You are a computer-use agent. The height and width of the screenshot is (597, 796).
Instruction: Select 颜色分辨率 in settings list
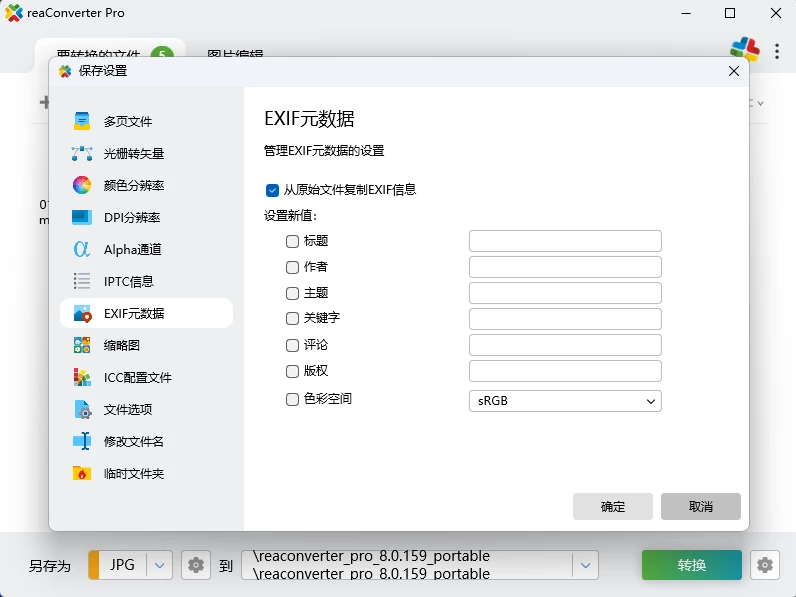click(x=134, y=185)
